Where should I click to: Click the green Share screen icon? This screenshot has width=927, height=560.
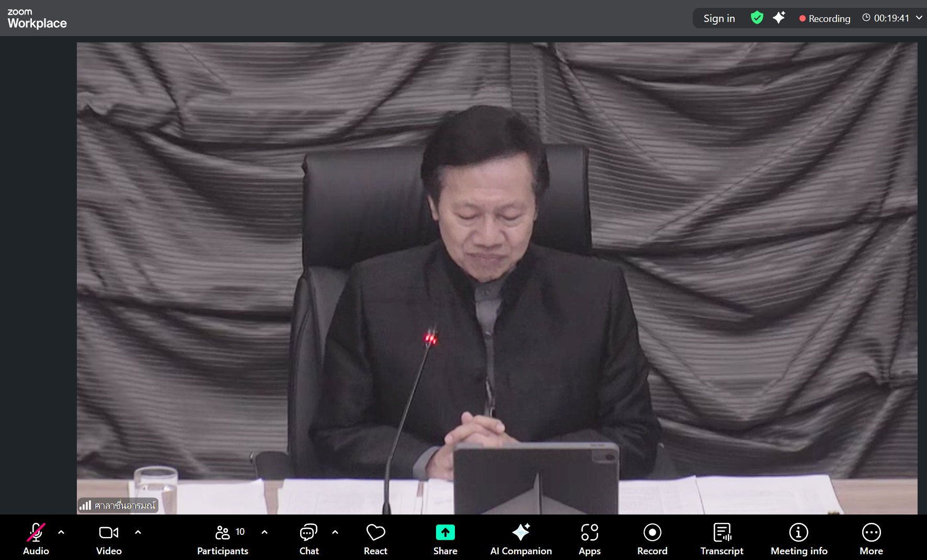click(445, 533)
